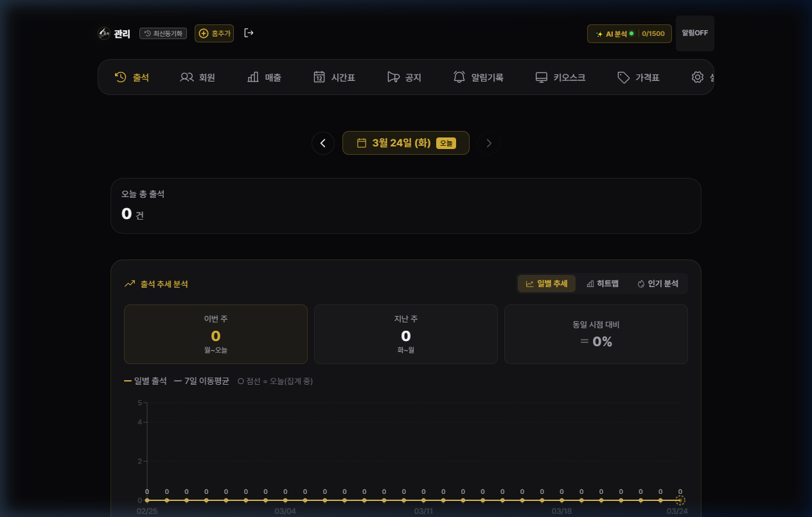Click the 동일 시점 대비 card
The image size is (812, 517).
596,334
